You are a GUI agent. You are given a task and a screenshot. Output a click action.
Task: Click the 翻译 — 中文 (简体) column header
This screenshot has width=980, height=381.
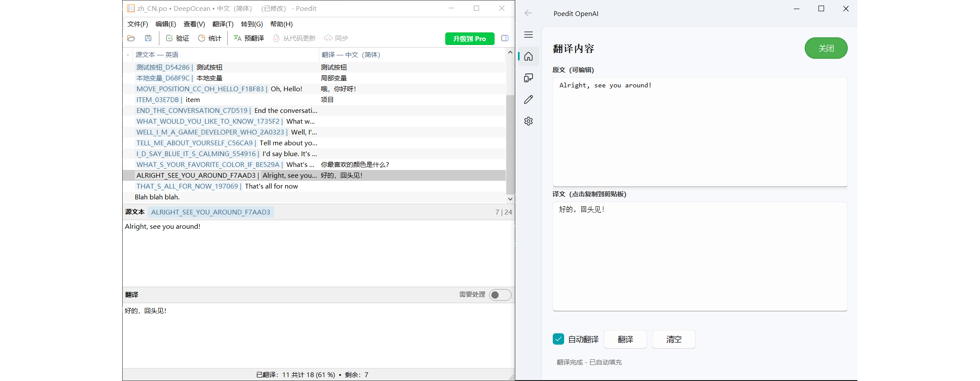tap(412, 55)
